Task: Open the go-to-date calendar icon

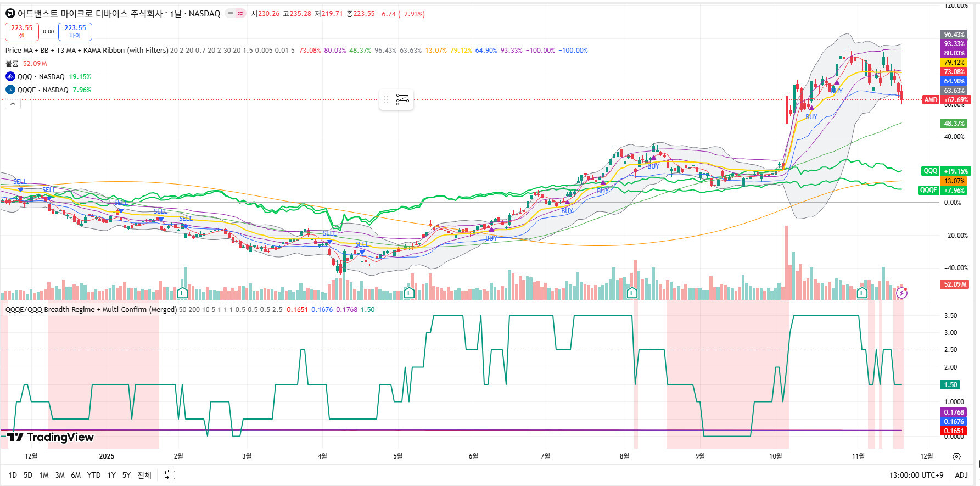Action: (x=170, y=475)
